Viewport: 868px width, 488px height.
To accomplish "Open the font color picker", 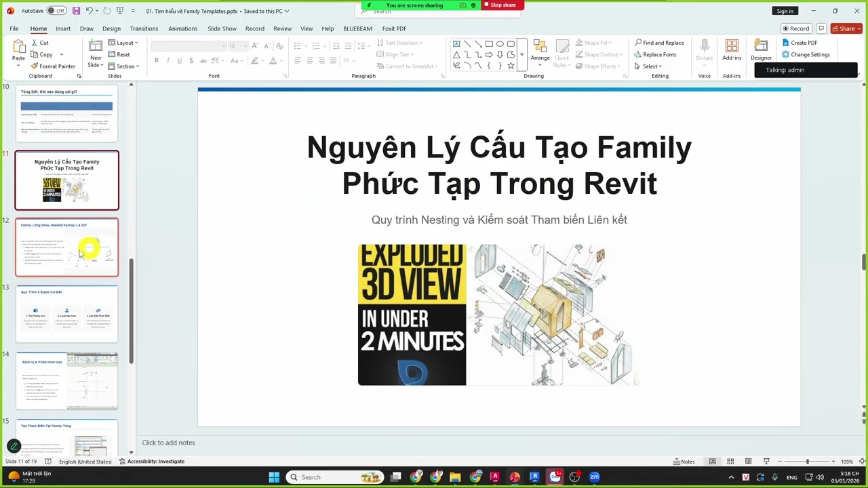I will tap(273, 60).
